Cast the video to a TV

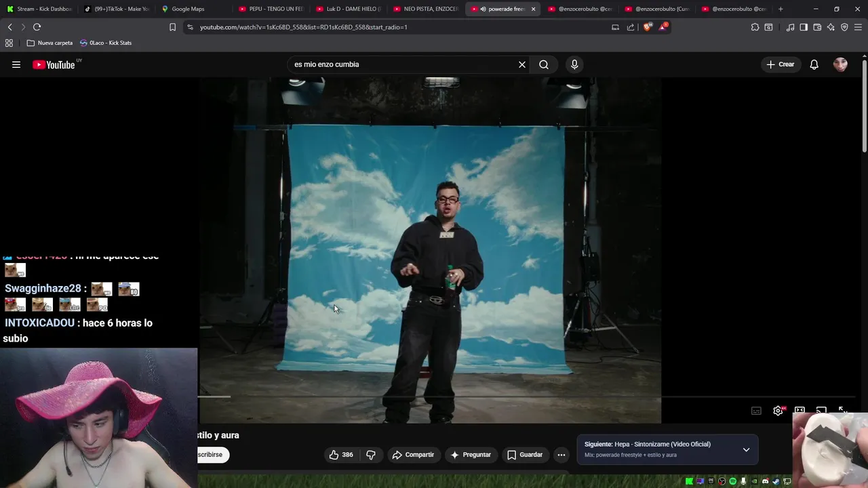tap(821, 411)
